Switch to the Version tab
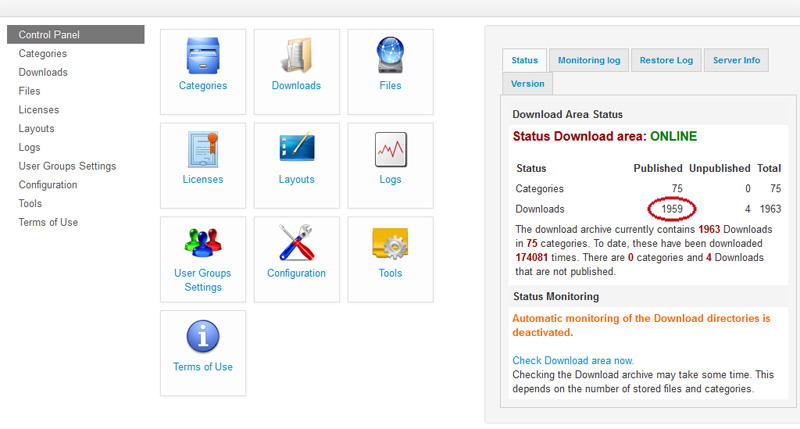This screenshot has height=429, width=800. coord(528,84)
